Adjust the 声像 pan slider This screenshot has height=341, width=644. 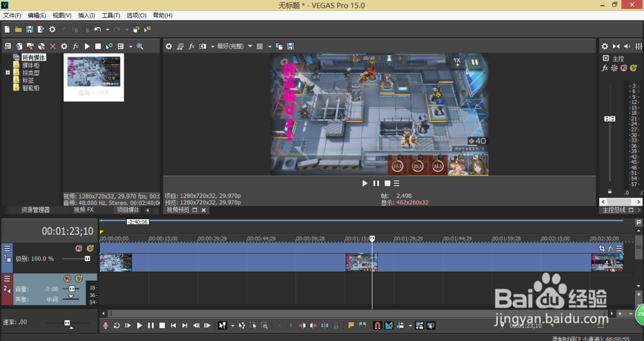click(x=71, y=297)
